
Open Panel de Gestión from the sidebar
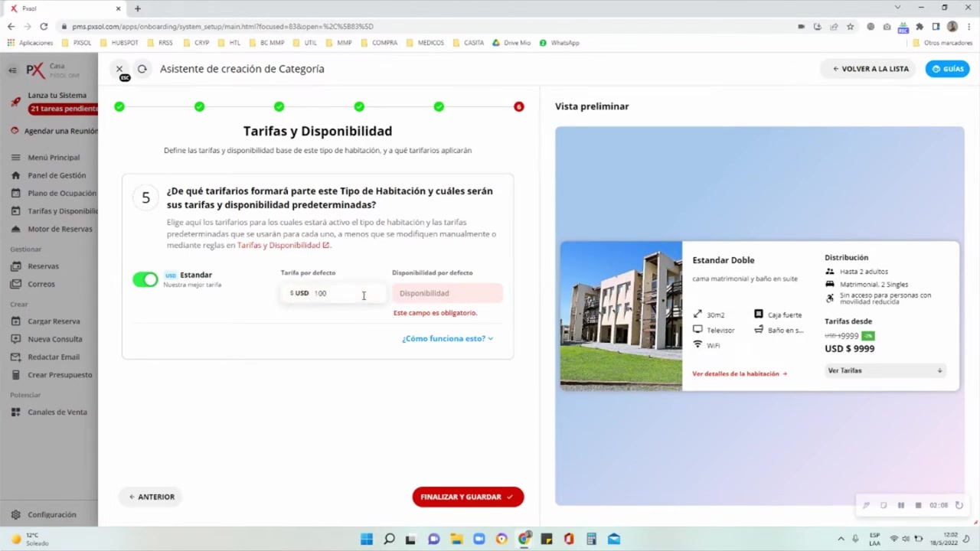(x=56, y=174)
